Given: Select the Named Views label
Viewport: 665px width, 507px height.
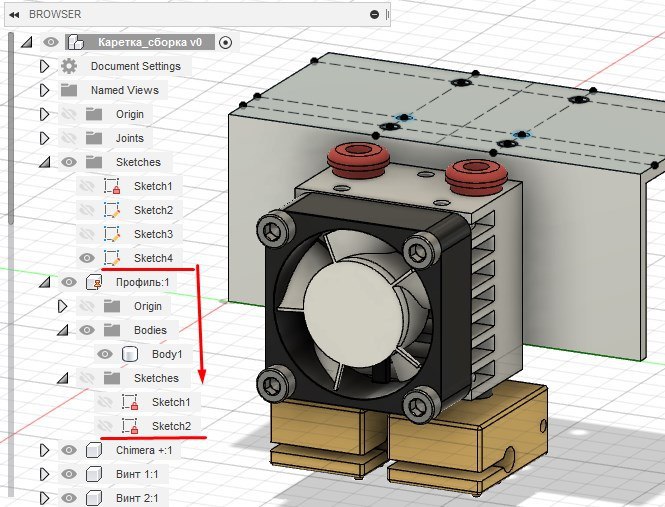Looking at the screenshot, I should pyautogui.click(x=125, y=90).
